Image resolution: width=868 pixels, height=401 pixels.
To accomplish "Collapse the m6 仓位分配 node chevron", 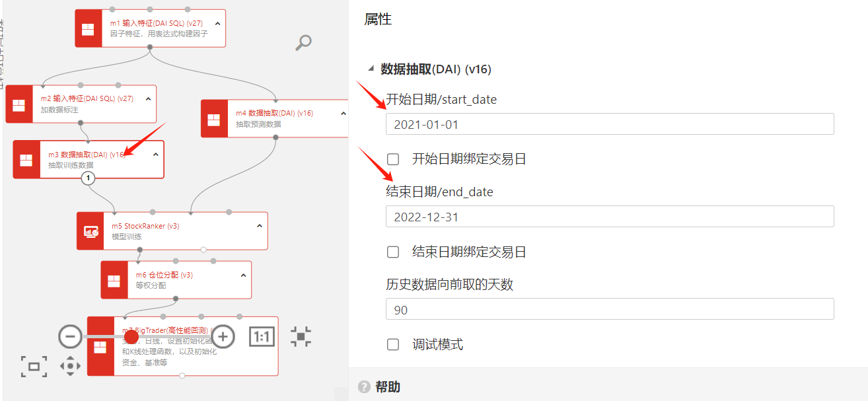I will pyautogui.click(x=243, y=275).
